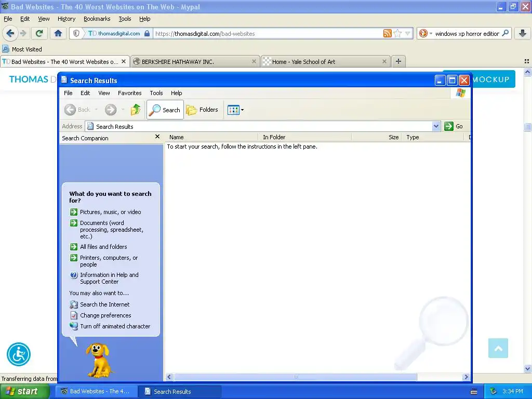Image resolution: width=532 pixels, height=399 pixels.
Task: Choose search engine from dropdown icon
Action: point(425,33)
